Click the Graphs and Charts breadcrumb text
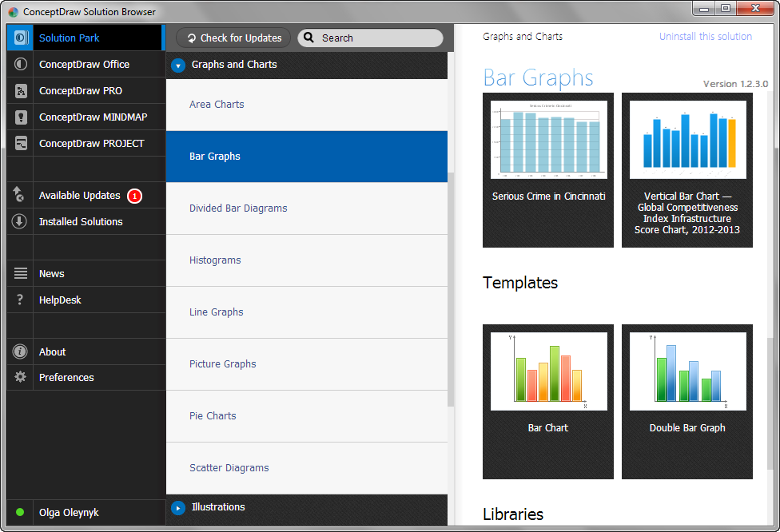 point(523,36)
